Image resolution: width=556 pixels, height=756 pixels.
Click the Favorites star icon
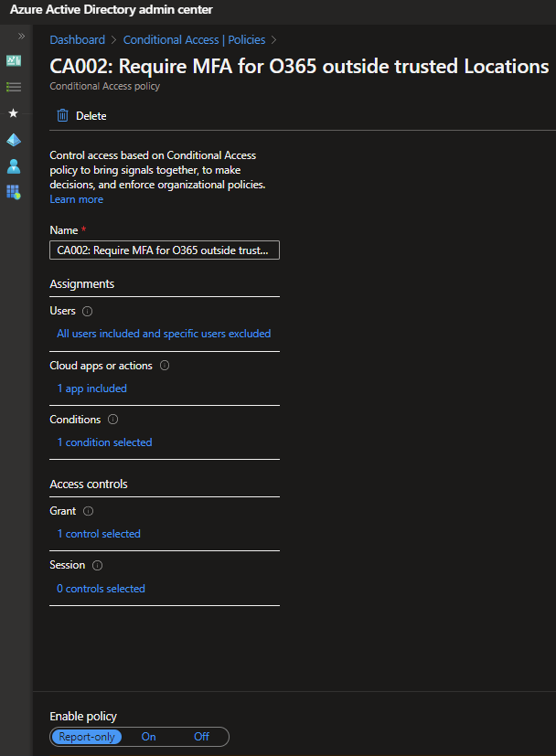pos(14,113)
